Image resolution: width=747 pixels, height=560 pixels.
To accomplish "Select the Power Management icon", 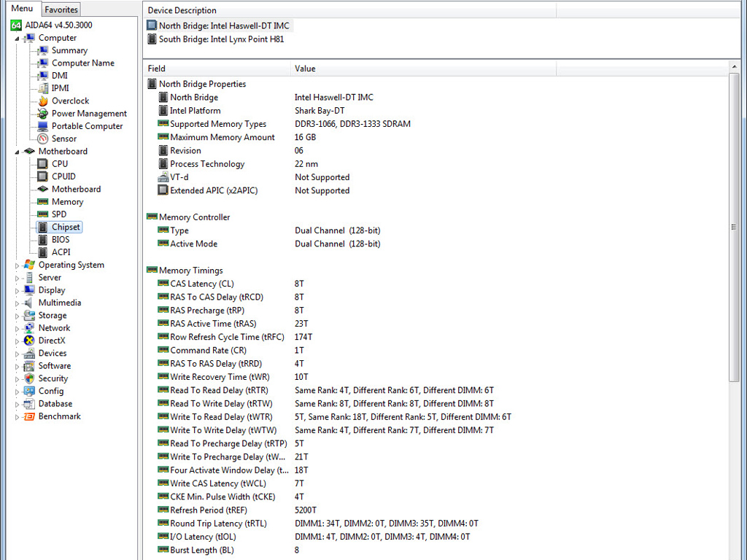I will (42, 113).
